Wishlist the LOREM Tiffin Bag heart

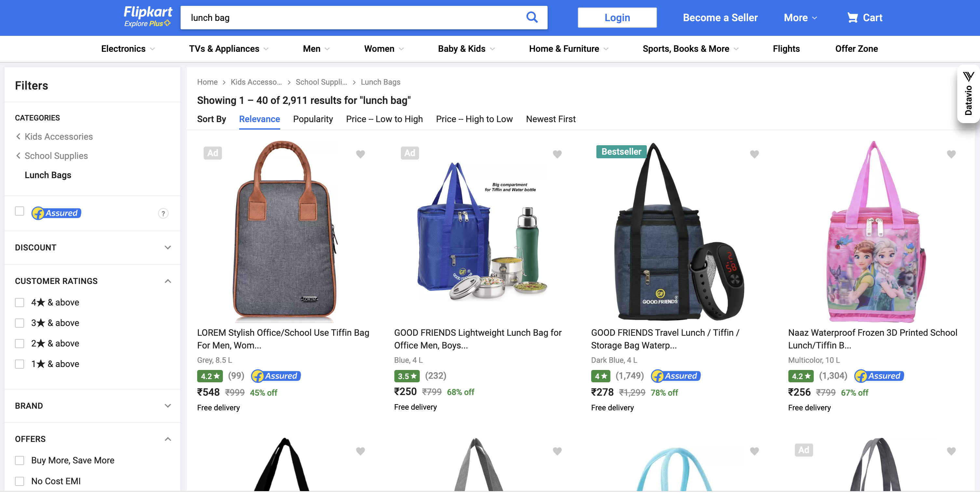[x=360, y=154]
